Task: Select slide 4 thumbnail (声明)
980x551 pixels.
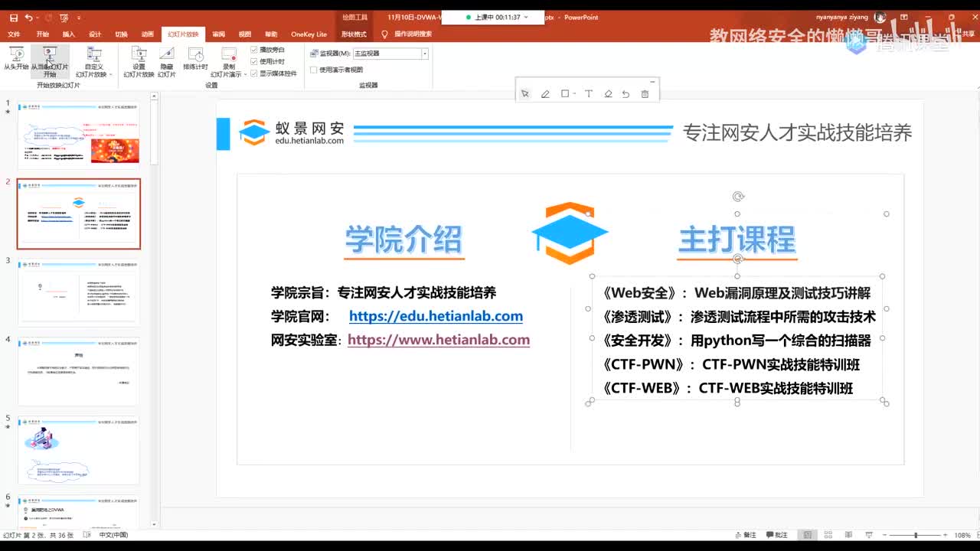Action: coord(79,371)
